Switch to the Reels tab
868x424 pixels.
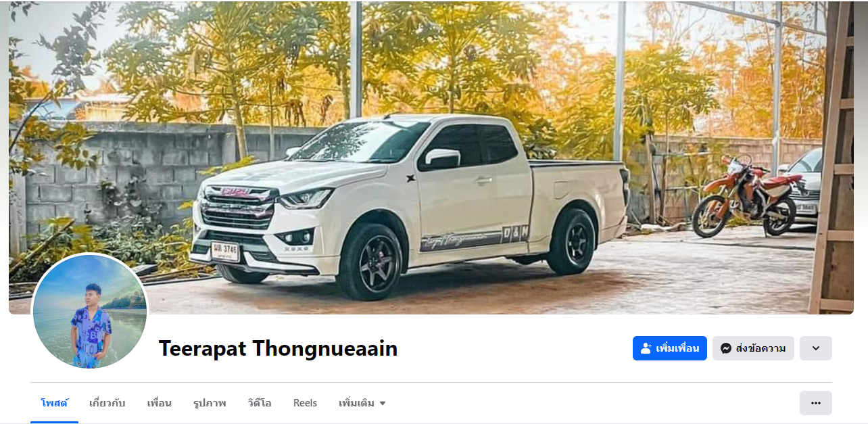pyautogui.click(x=305, y=403)
